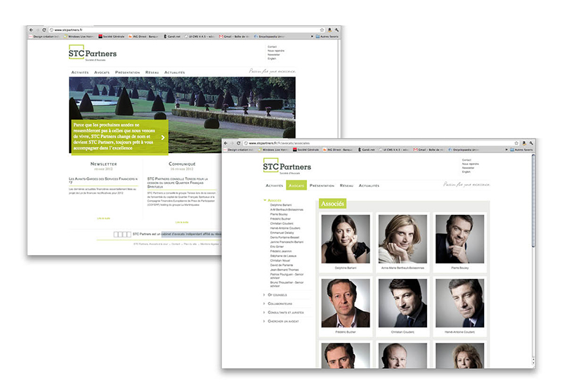The height and width of the screenshot is (392, 562).
Task: Reload the front associates page window
Action: [x=239, y=143]
